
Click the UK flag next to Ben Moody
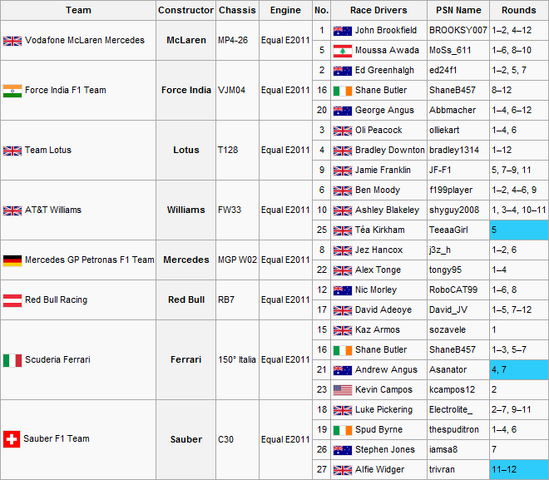[x=342, y=191]
